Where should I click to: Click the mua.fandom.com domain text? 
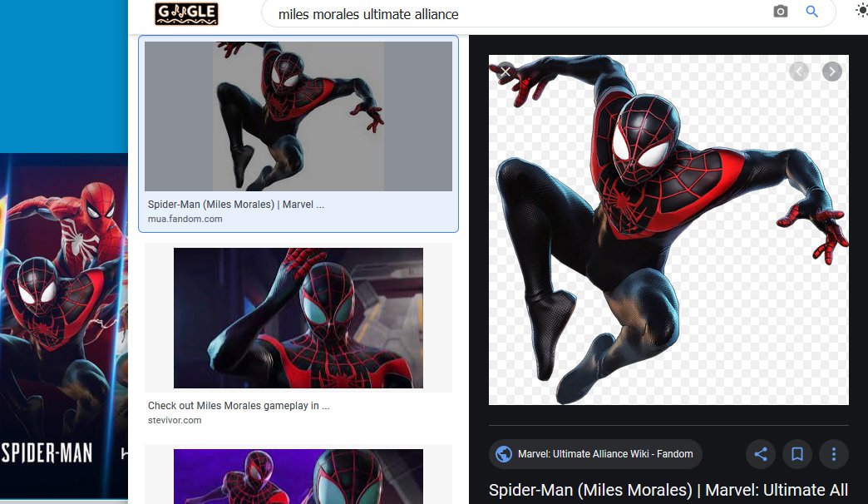click(x=185, y=219)
